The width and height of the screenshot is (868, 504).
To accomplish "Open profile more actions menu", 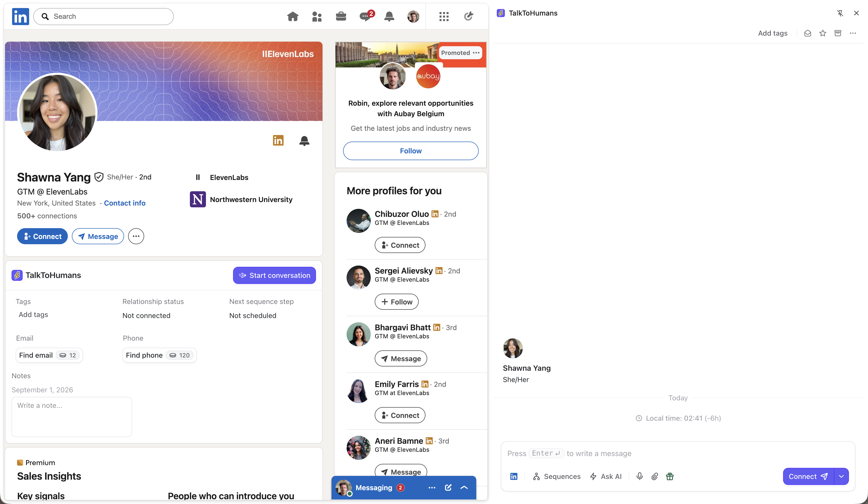I will coord(136,236).
